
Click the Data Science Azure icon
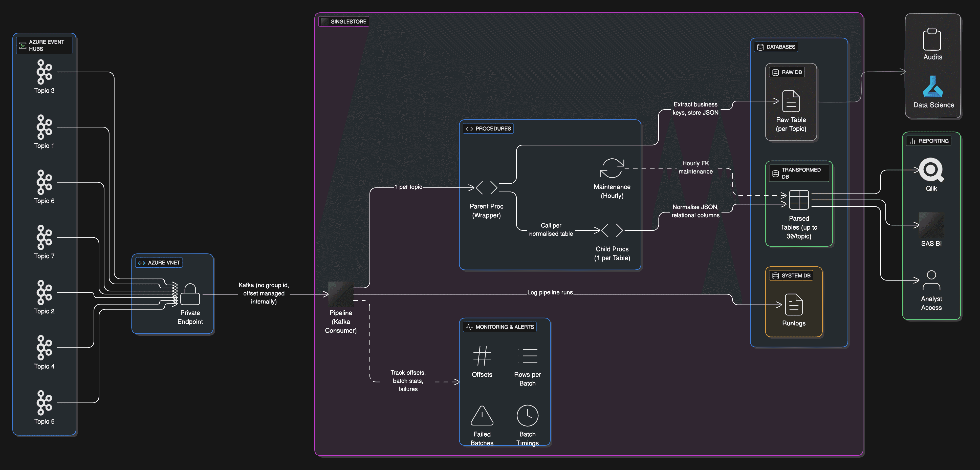[933, 87]
